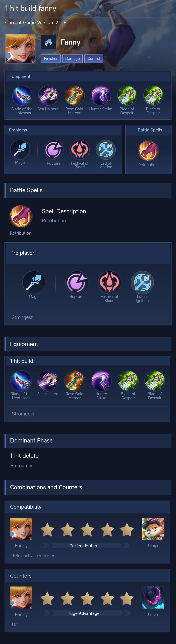Click the Damage tag
Screen dimensions: 176x644
click(x=72, y=58)
